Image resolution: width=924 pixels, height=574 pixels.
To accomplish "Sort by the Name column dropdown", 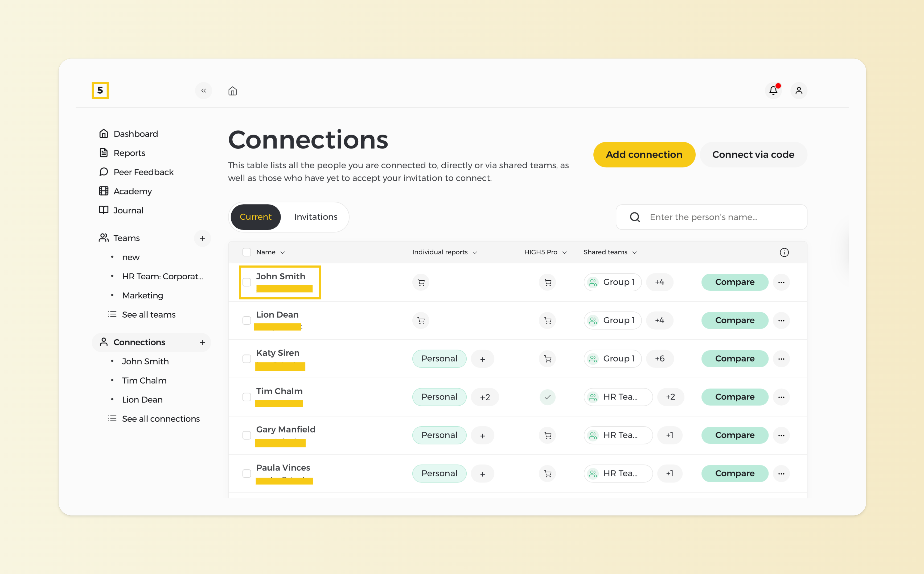I will 270,252.
